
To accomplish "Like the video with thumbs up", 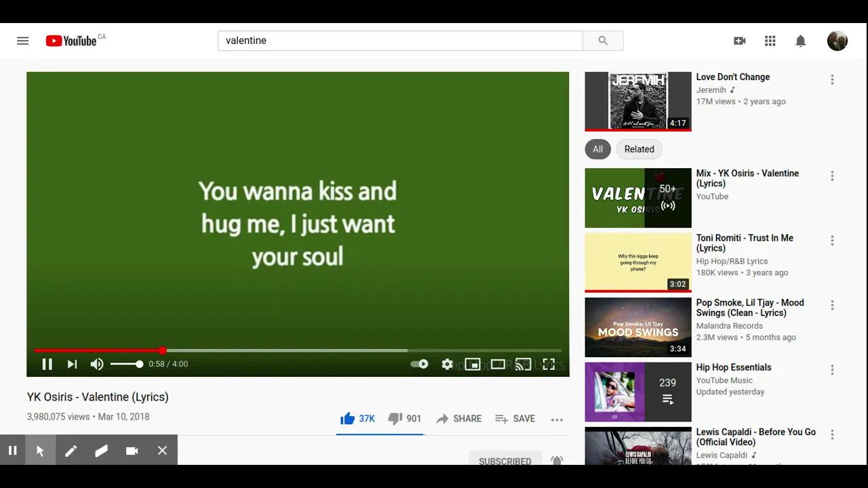I will click(x=357, y=419).
